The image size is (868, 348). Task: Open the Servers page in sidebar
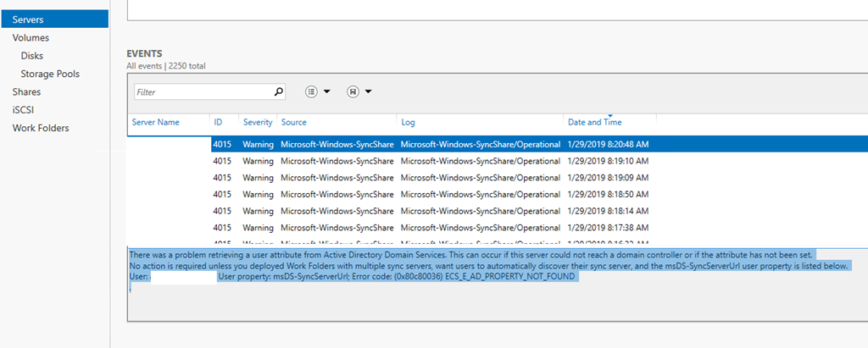tap(54, 19)
